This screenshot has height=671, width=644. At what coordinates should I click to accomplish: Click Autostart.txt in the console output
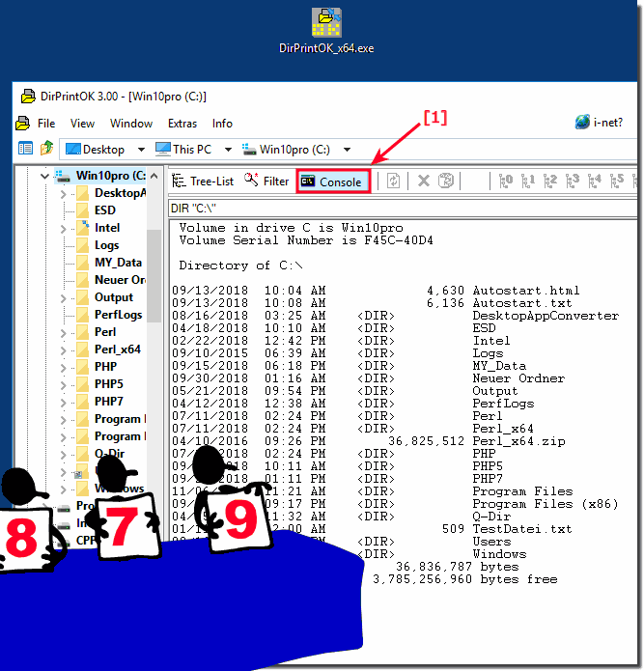click(522, 303)
